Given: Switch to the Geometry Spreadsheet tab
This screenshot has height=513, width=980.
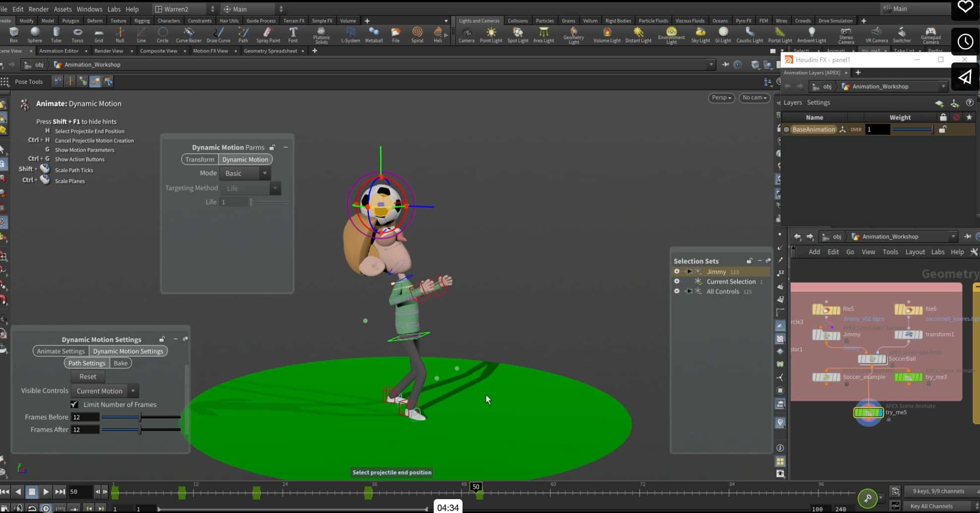Looking at the screenshot, I should coord(271,51).
